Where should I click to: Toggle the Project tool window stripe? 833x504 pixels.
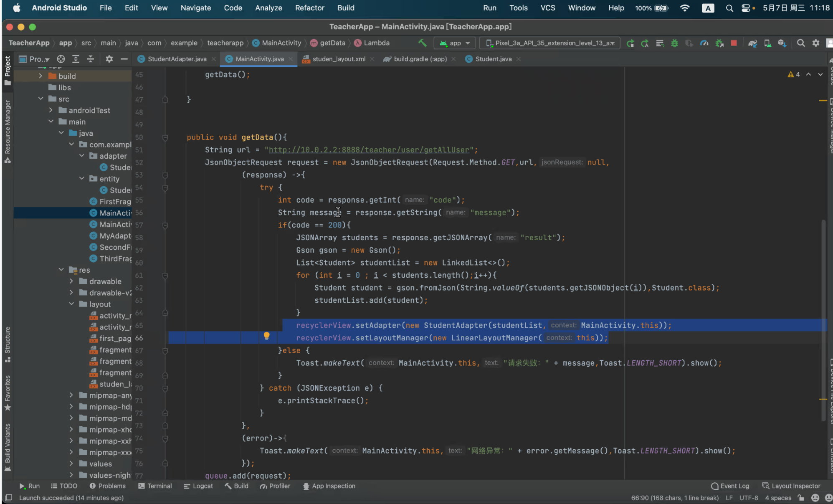7,70
